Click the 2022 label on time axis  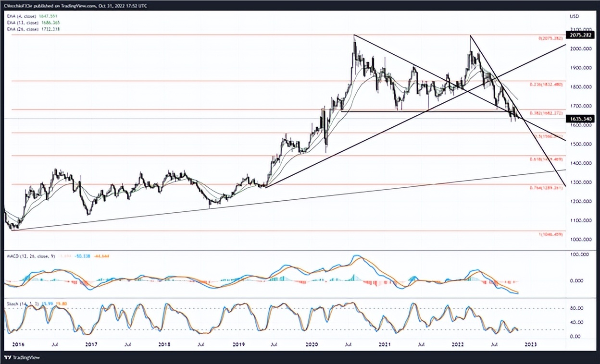[458, 344]
